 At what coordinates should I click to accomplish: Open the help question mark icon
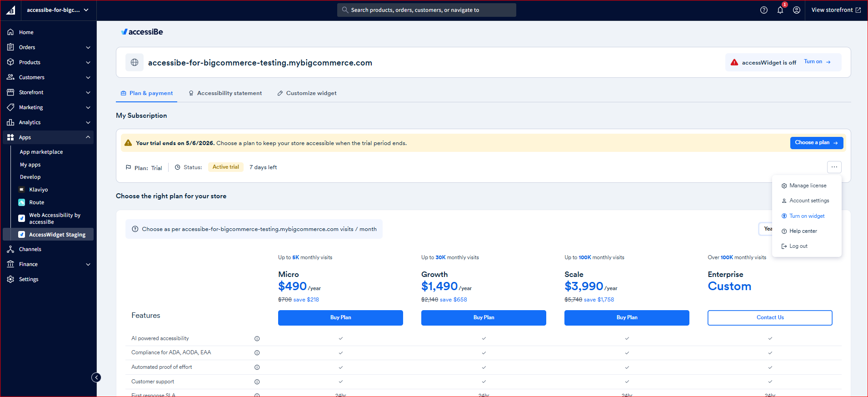[x=764, y=10]
